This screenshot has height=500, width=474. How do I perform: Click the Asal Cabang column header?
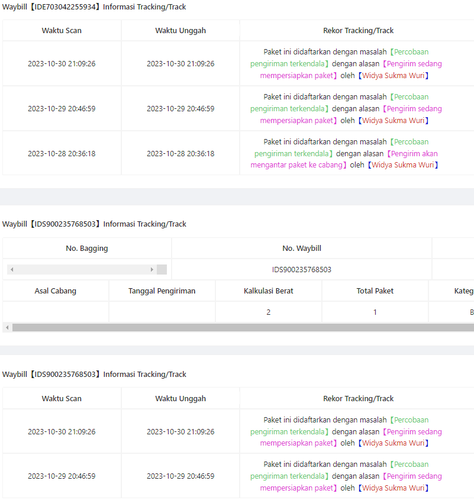(55, 291)
